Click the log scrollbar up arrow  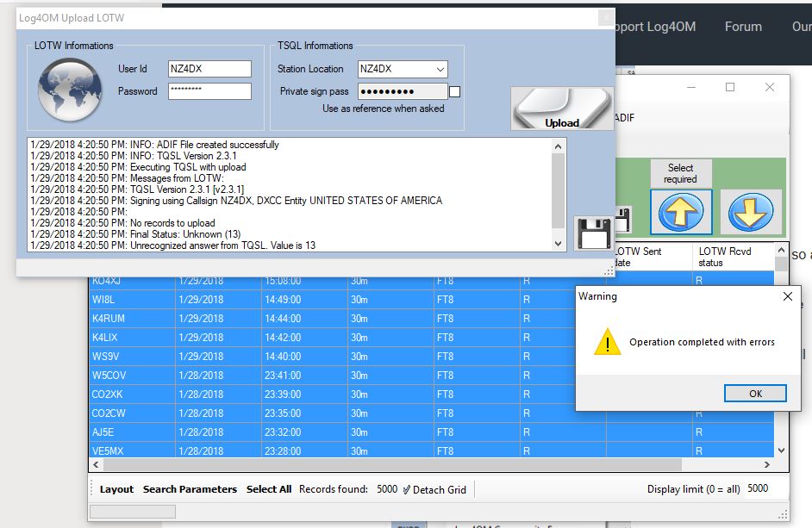click(559, 146)
